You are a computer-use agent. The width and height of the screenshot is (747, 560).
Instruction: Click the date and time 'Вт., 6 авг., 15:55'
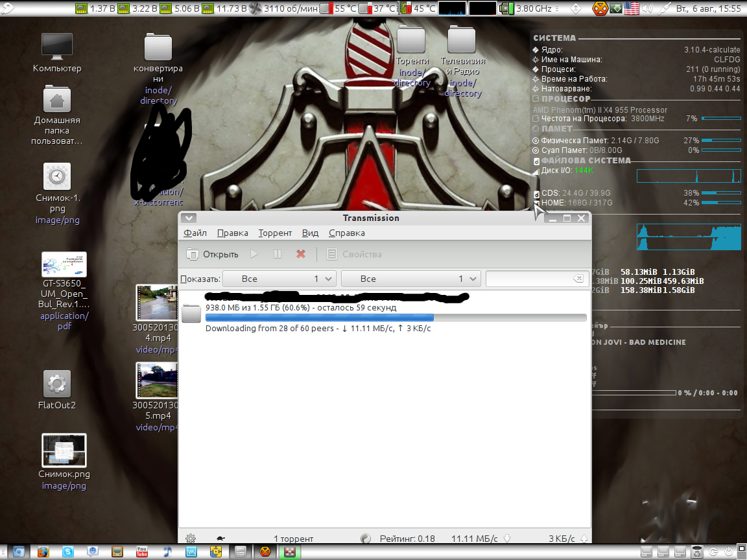[x=708, y=8]
